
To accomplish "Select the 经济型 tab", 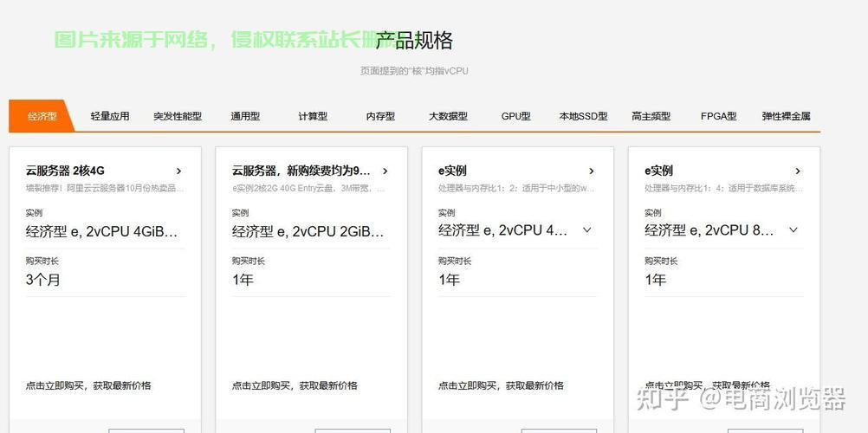I will pos(42,116).
